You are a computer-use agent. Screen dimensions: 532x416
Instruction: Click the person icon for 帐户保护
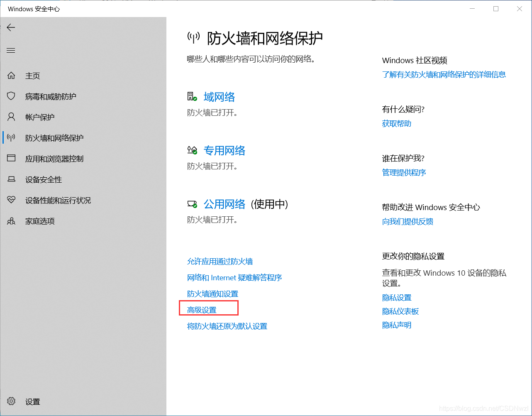pos(11,117)
